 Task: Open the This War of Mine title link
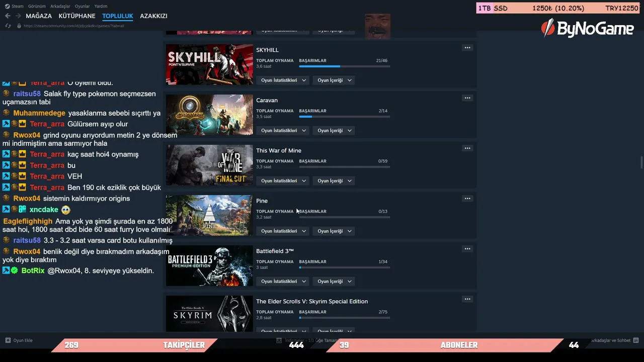[x=279, y=151]
